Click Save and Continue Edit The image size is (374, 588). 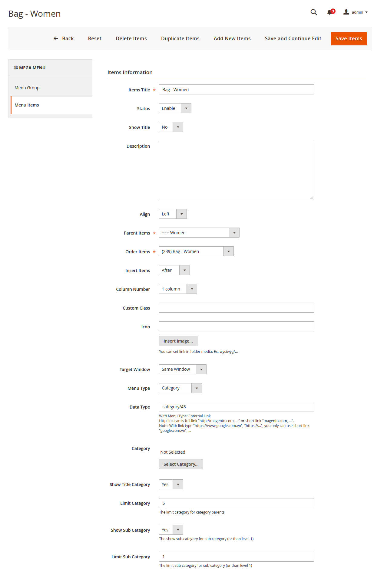click(x=293, y=38)
